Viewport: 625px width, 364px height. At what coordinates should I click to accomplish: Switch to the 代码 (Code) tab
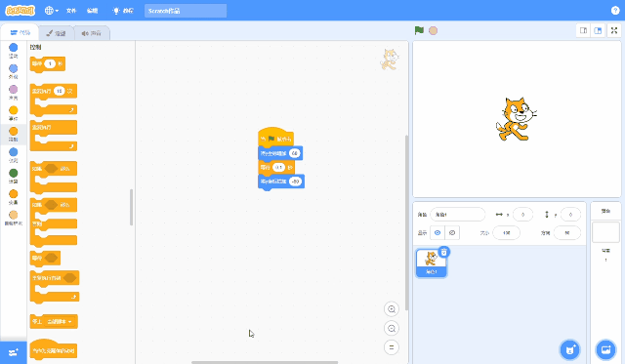[x=20, y=32]
